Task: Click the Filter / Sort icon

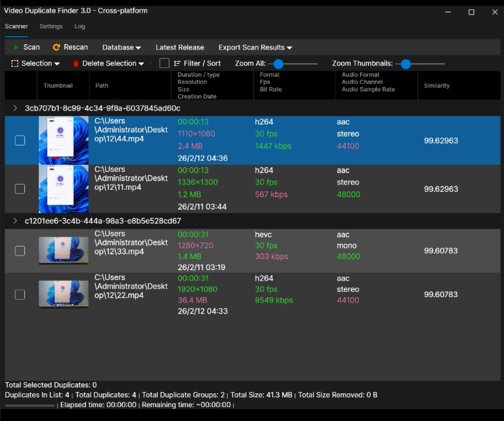Action: pyautogui.click(x=177, y=64)
